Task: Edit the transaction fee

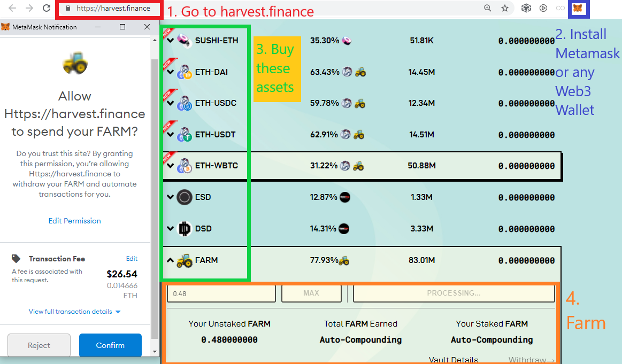Action: click(x=132, y=259)
